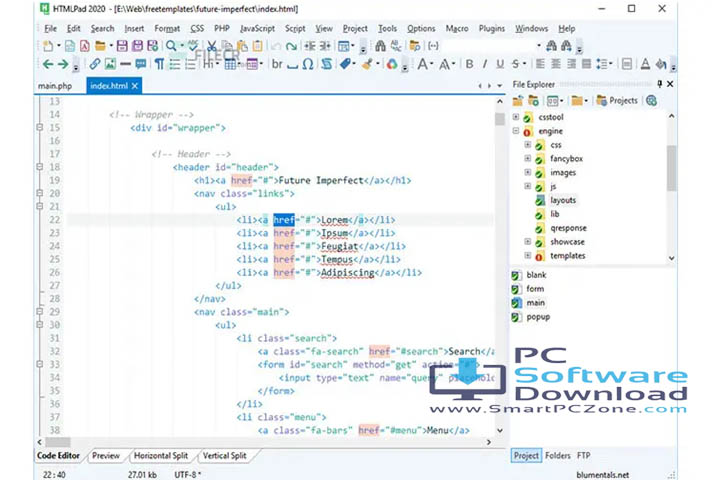The image size is (720, 480).
Task: Click the Save file toolbar icon
Action: click(x=123, y=46)
